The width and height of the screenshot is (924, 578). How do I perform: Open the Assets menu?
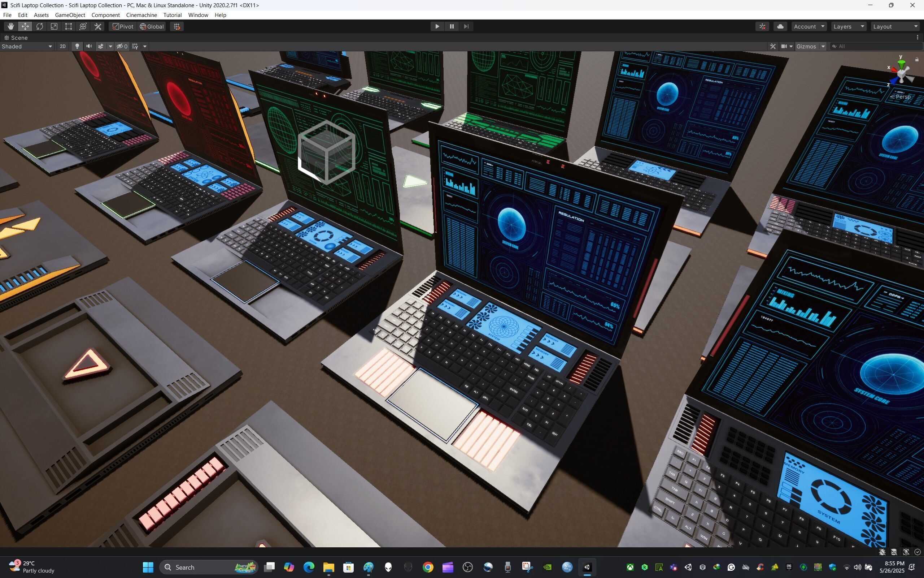tap(41, 15)
